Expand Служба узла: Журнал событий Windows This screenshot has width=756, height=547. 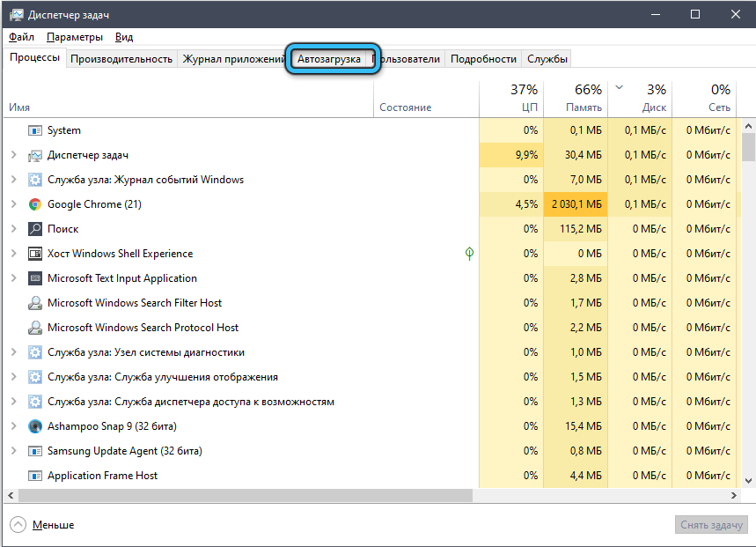click(x=13, y=180)
